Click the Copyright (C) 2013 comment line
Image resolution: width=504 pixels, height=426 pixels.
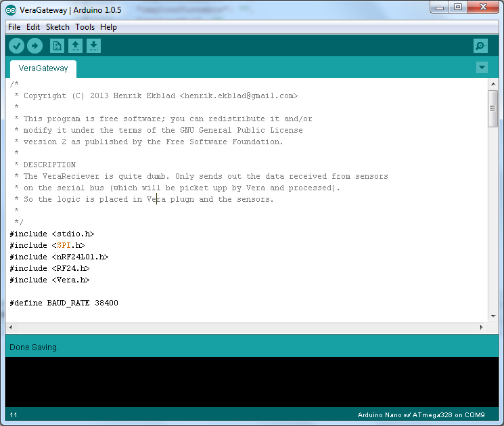[156, 96]
